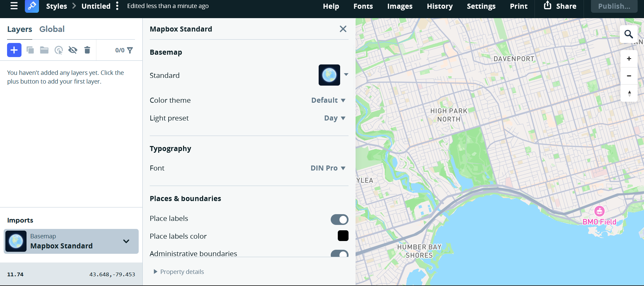
Task: Click the HUMBER BAY SHORES map label
Action: click(x=419, y=251)
